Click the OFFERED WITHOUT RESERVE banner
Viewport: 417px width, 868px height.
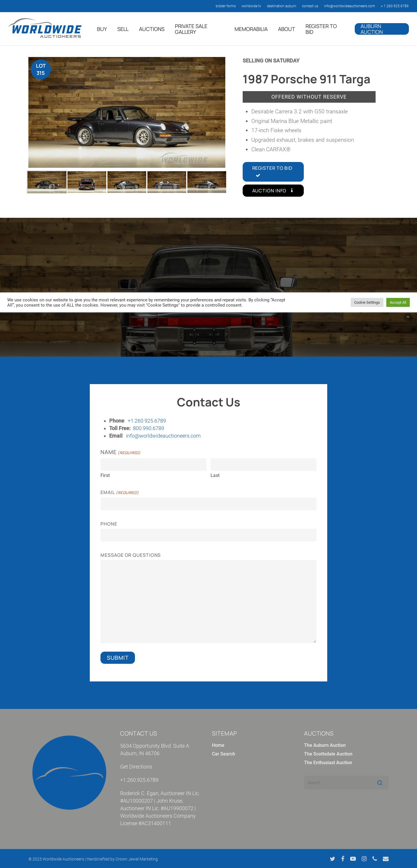click(309, 97)
